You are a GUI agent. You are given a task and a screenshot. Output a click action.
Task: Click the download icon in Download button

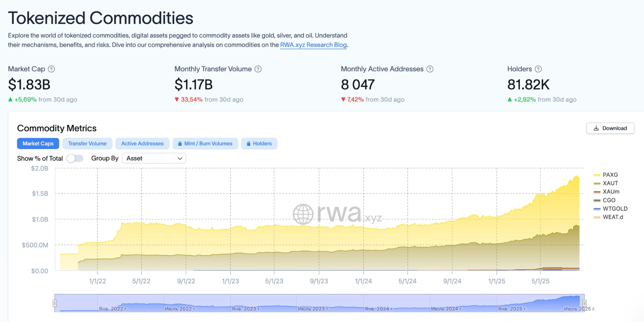coord(596,128)
